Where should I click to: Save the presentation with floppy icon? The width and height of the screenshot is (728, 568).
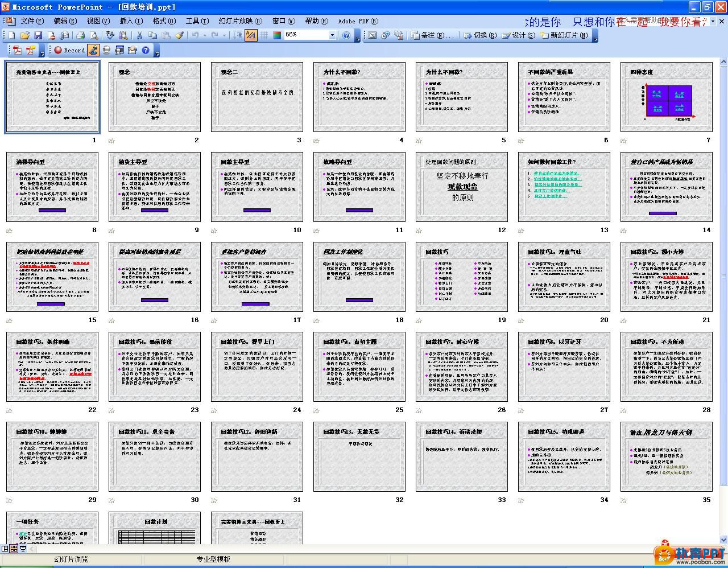click(38, 35)
